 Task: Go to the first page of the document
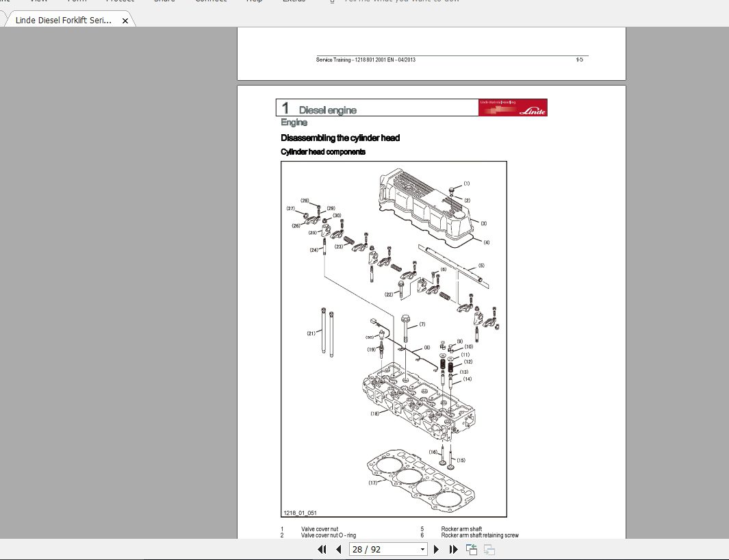322,549
